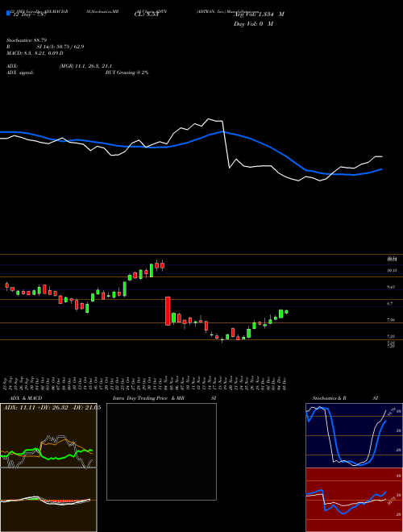403x532 pixels.
Task: Click 'Day Vol: 0 M' text
Action: 253,24
